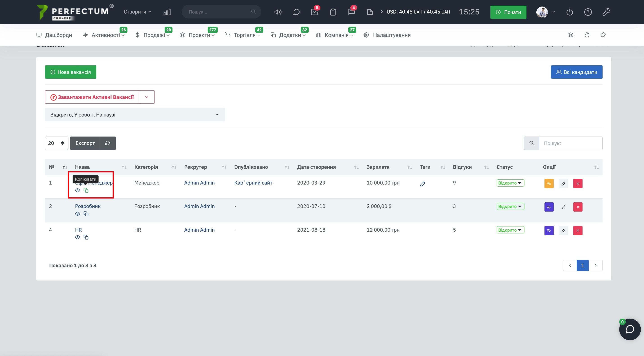Screen dimensions: 644x356
Task: Click the tags pencil icon in row 1
Action: [x=422, y=184]
